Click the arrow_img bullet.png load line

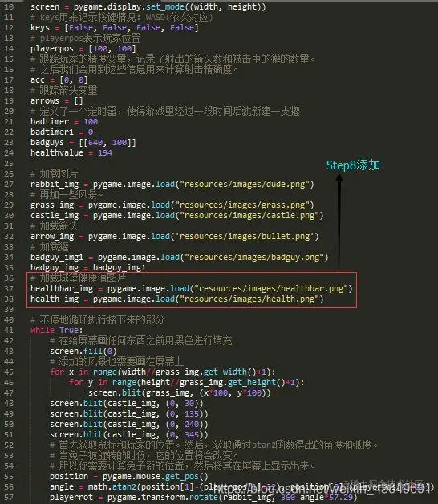click(x=175, y=236)
